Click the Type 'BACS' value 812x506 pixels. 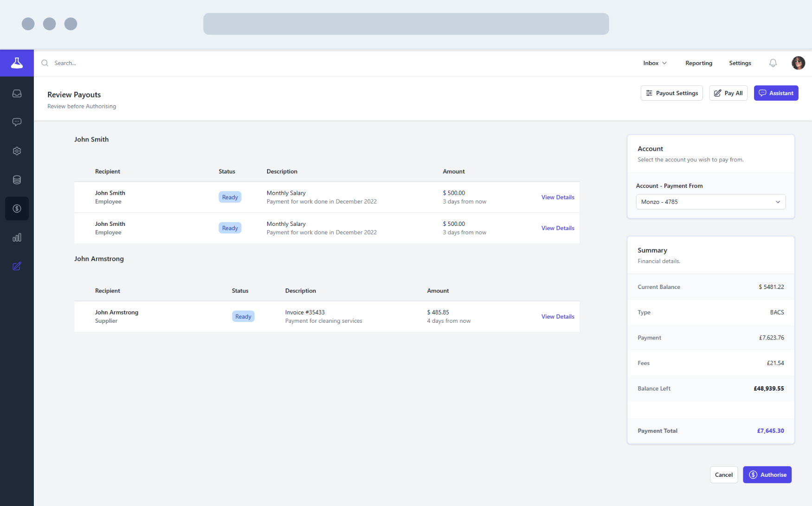coord(777,313)
